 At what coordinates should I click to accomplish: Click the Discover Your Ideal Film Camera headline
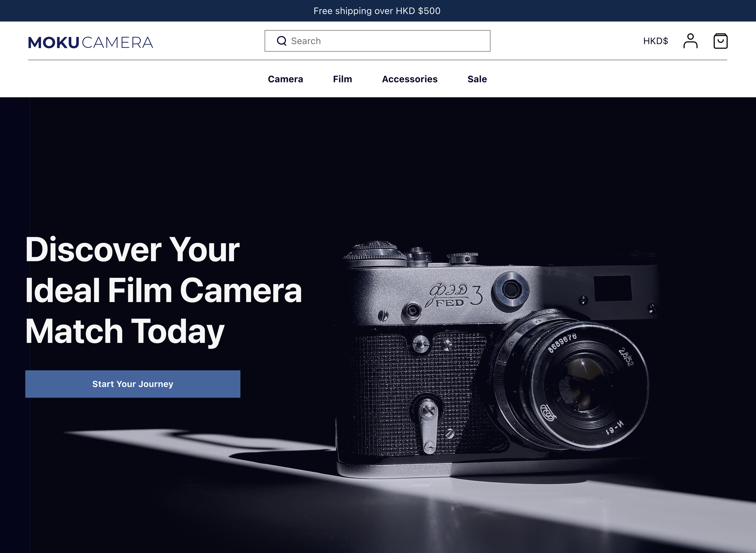point(163,290)
